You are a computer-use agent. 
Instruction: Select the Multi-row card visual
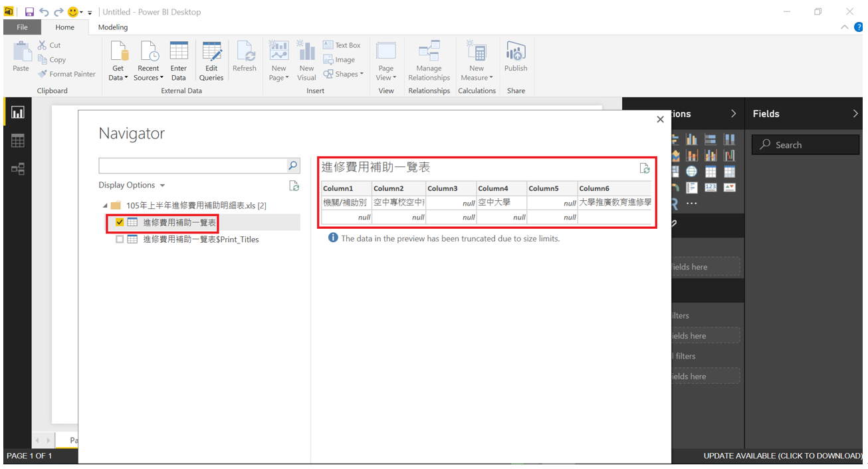pos(692,188)
